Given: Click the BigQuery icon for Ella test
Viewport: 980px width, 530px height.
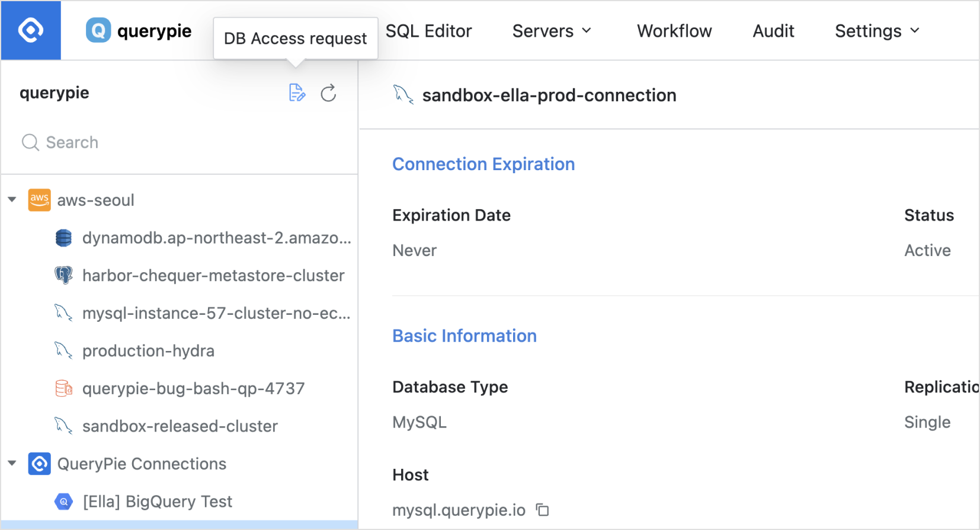Looking at the screenshot, I should coord(63,502).
